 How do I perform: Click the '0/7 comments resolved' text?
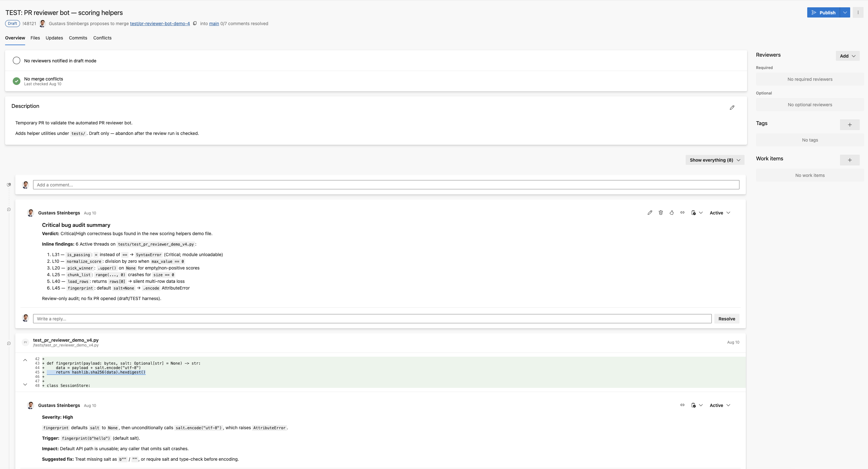point(244,24)
